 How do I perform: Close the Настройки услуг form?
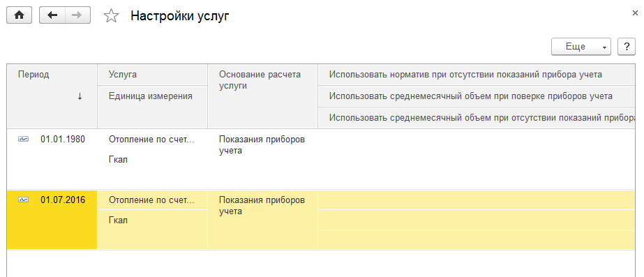click(x=635, y=13)
